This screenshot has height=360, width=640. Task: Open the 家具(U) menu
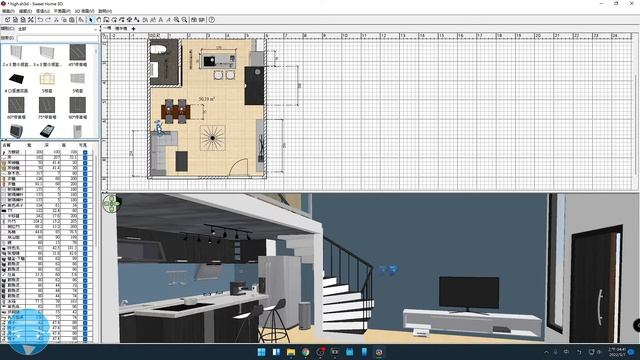(43, 11)
